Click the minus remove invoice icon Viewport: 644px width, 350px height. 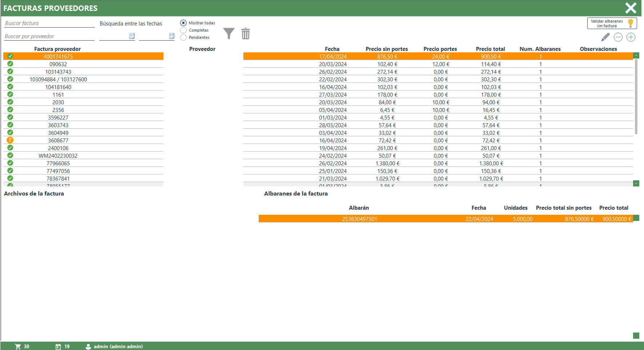coord(618,37)
